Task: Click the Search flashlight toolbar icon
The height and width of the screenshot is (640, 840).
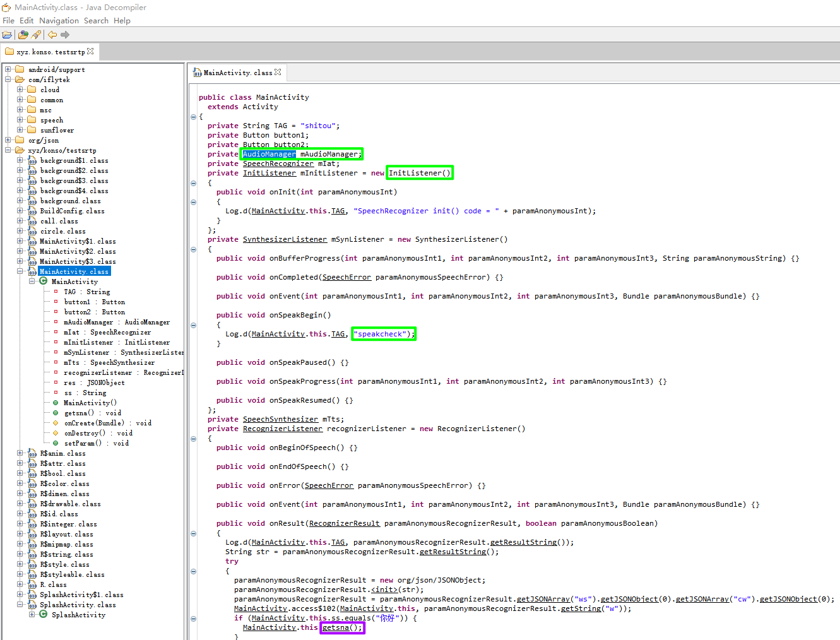Action: tap(36, 35)
